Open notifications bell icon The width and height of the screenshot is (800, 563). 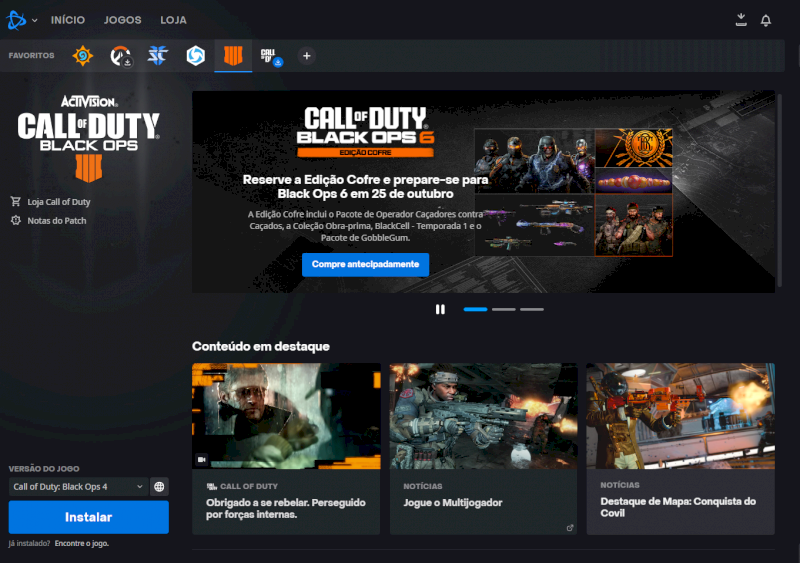766,20
